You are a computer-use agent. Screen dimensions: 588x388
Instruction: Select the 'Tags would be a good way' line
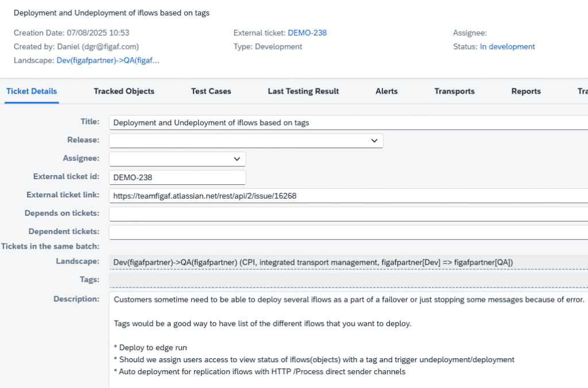(x=262, y=324)
